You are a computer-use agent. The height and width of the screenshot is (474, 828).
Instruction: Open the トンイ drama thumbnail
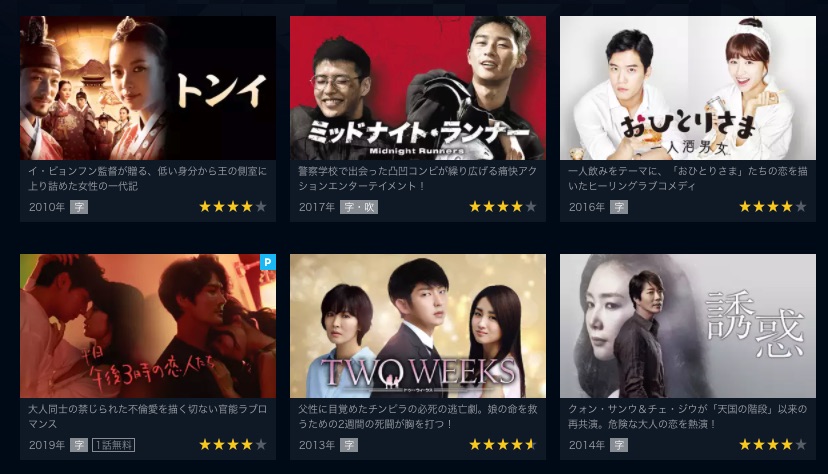148,88
